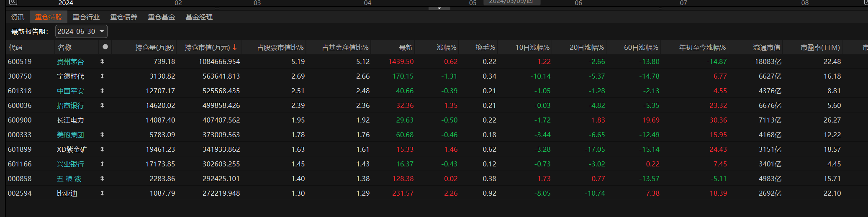Image resolution: width=868 pixels, height=217 pixels.
Task: Open the 贵州茅台 stock link
Action: [x=70, y=61]
